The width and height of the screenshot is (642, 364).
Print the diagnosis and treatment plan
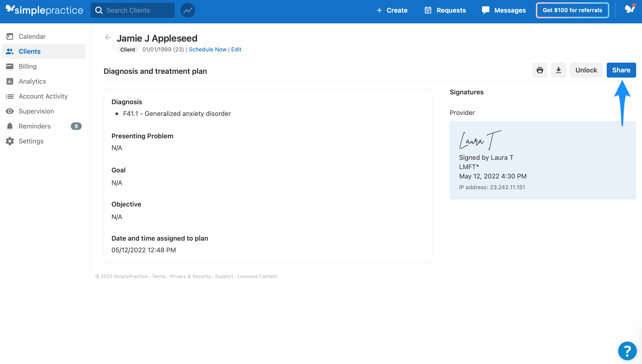point(540,70)
